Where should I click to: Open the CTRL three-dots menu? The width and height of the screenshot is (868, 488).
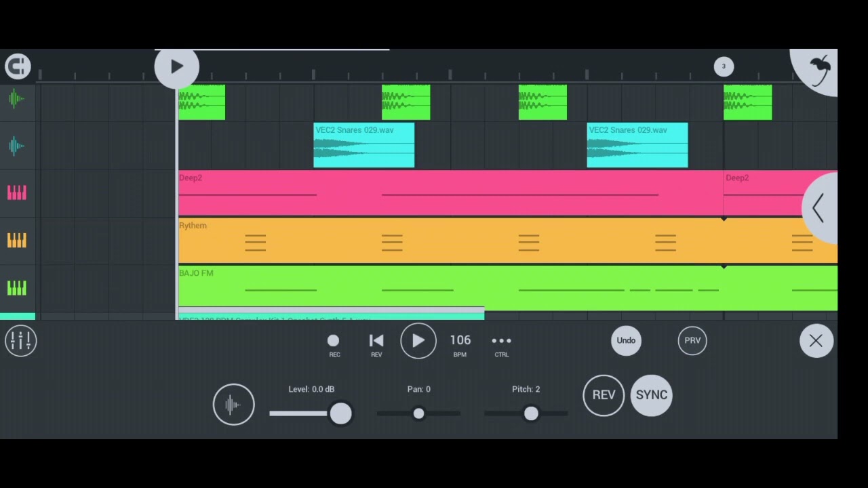pos(501,345)
